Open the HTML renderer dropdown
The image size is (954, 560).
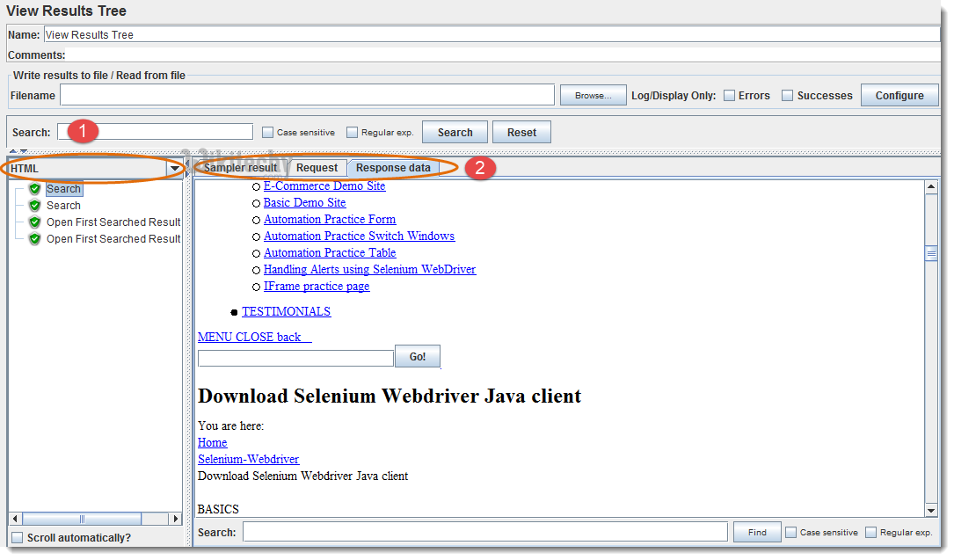coord(175,169)
